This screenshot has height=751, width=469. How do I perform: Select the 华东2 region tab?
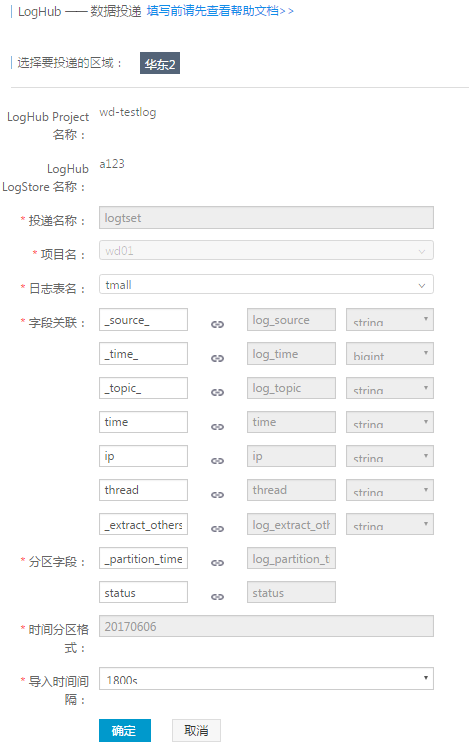[x=160, y=63]
